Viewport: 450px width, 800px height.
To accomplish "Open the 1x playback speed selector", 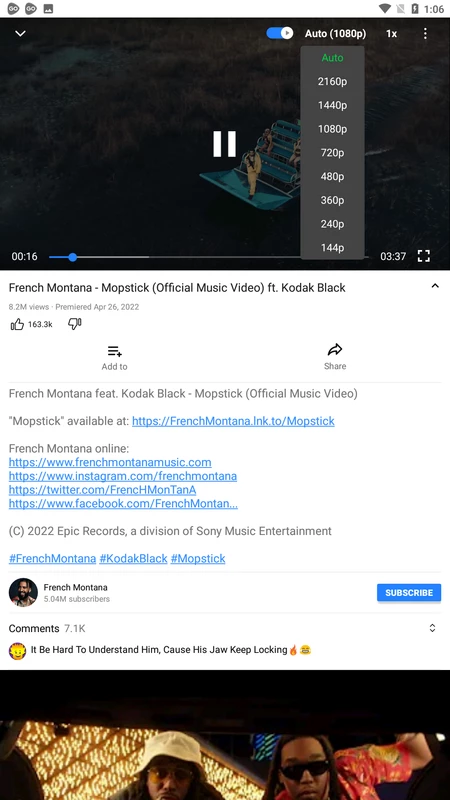I will [391, 34].
